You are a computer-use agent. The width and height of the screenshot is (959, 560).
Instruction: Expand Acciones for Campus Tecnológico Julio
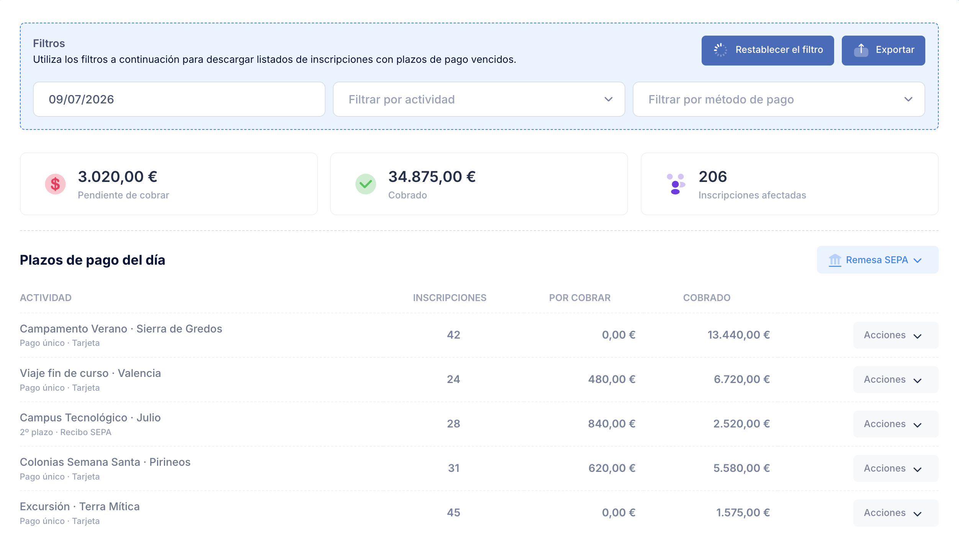895,424
